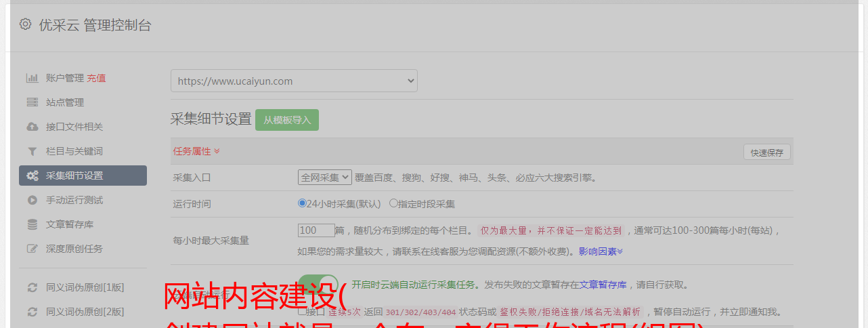Click the filter icon for 栏目与关键词

pyautogui.click(x=32, y=151)
